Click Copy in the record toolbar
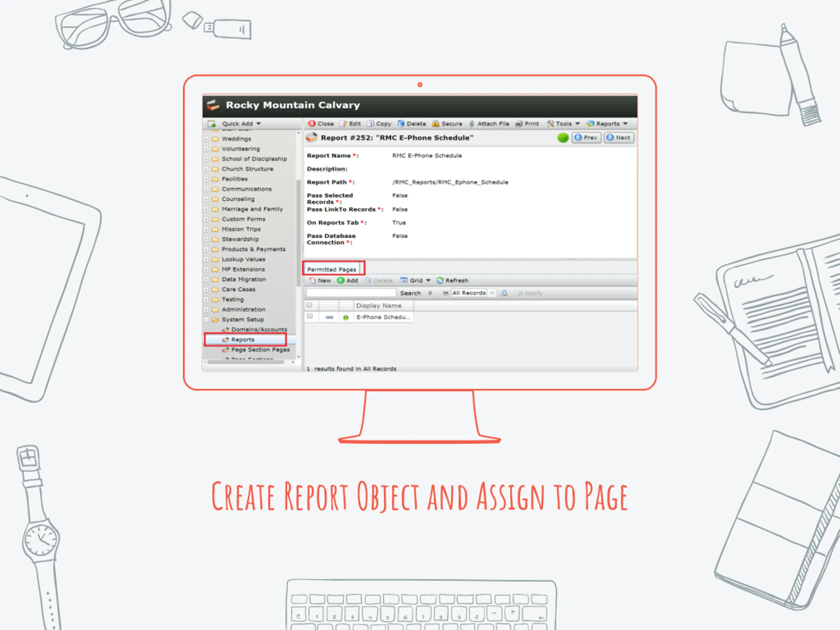 click(x=379, y=123)
